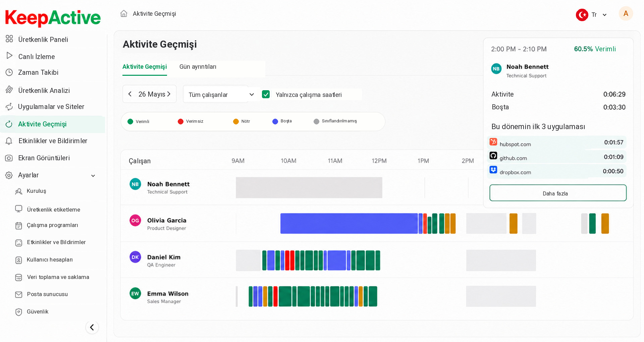Image resolution: width=644 pixels, height=342 pixels.
Task: Open Canlı İzleme in the sidebar
Action: click(x=37, y=57)
